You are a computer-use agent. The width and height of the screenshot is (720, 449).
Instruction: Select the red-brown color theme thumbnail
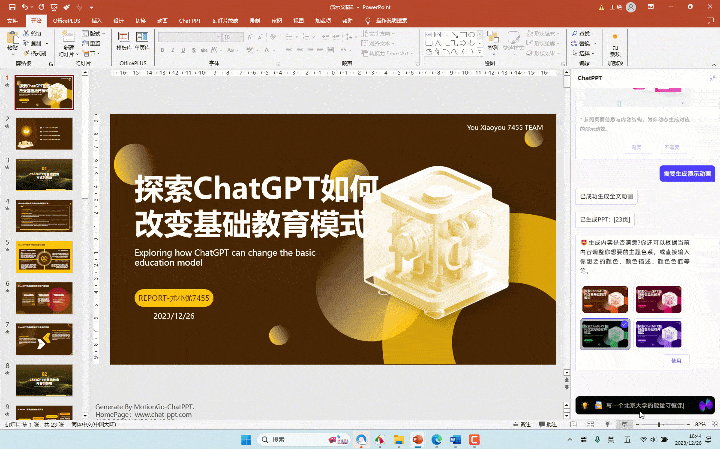605,299
